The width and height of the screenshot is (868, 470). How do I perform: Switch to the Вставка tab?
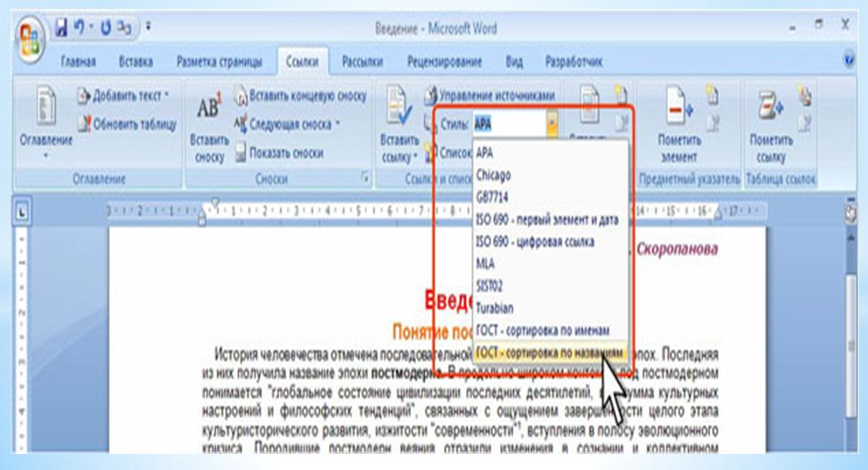click(135, 62)
